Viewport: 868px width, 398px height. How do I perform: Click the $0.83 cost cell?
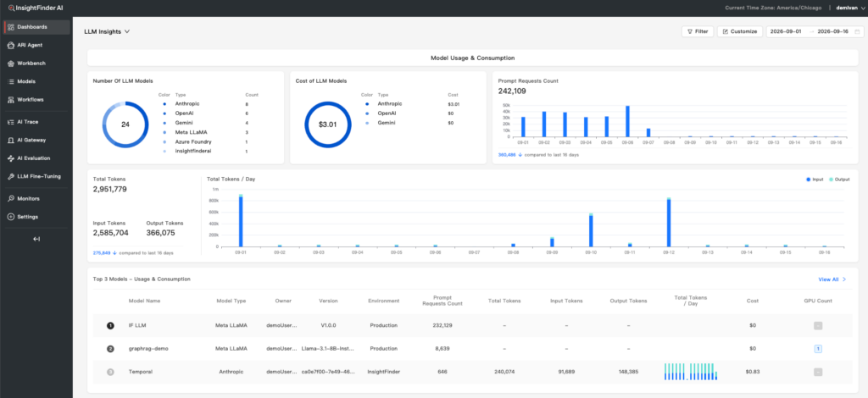click(x=753, y=372)
